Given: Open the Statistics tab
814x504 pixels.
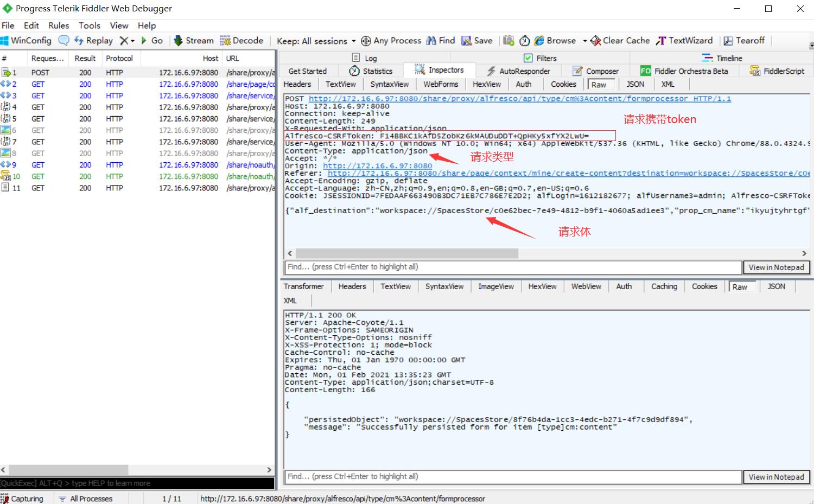Looking at the screenshot, I should click(371, 71).
